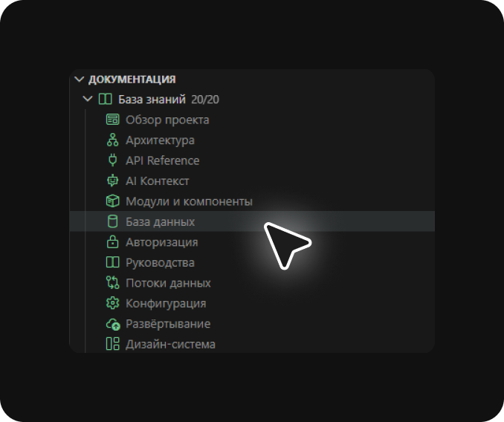Collapse the База знаний tree chevron
504x422 pixels.
[x=88, y=99]
